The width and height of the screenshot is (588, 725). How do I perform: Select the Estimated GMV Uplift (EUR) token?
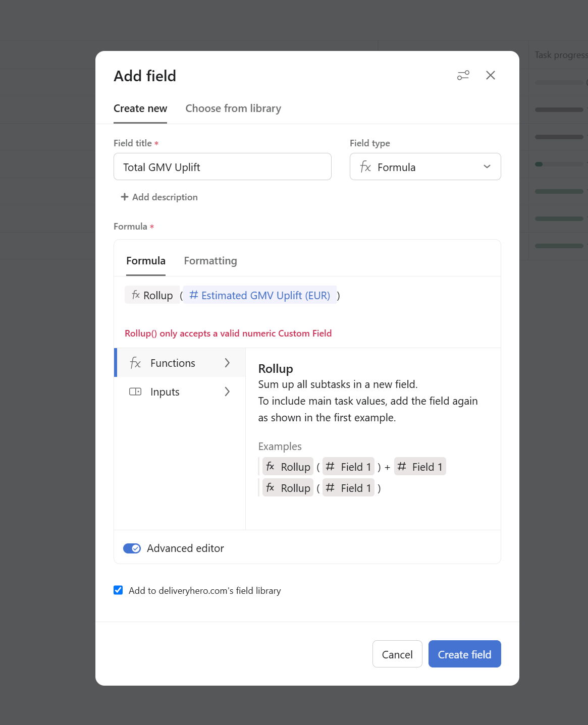pos(260,295)
